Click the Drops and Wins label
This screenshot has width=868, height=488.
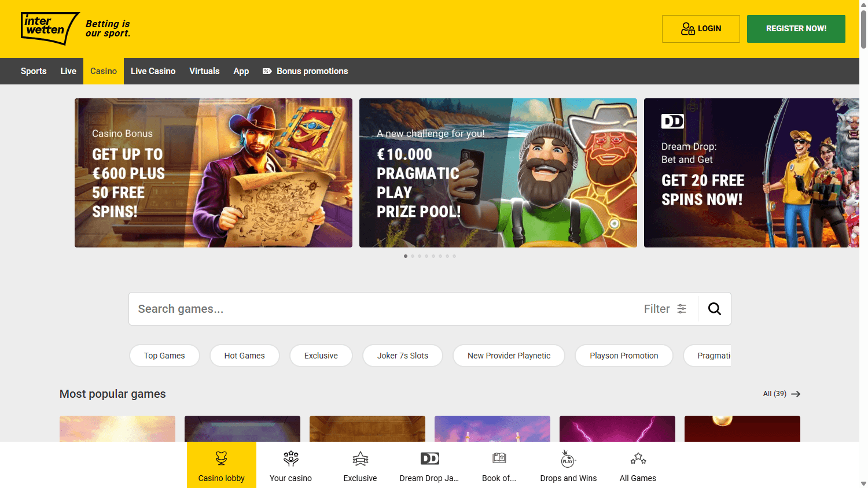tap(568, 478)
